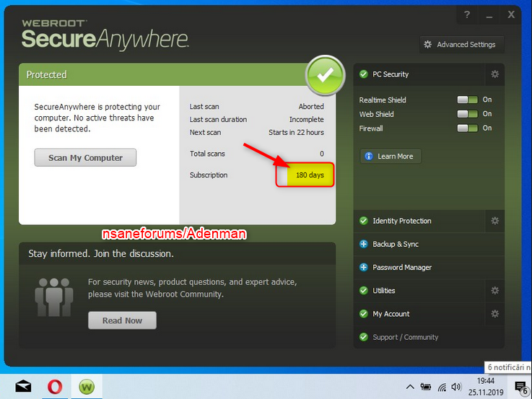
Task: Click the green check beside My Account
Action: tap(363, 314)
